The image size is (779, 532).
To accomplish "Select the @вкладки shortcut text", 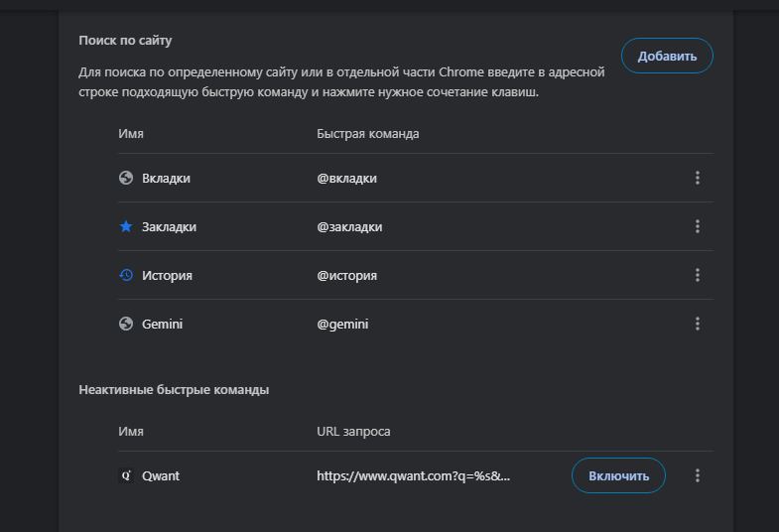I will [x=347, y=178].
